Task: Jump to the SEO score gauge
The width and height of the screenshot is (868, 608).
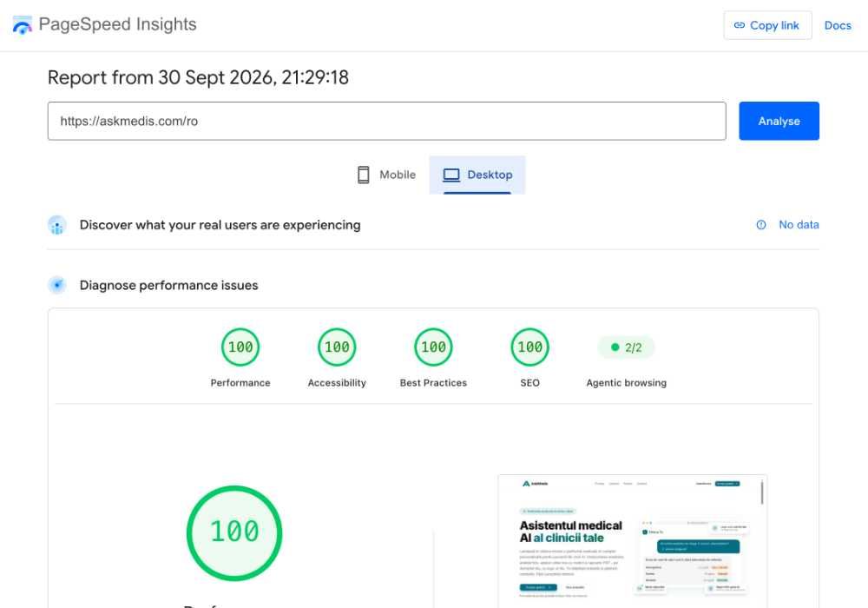Action: pos(529,347)
